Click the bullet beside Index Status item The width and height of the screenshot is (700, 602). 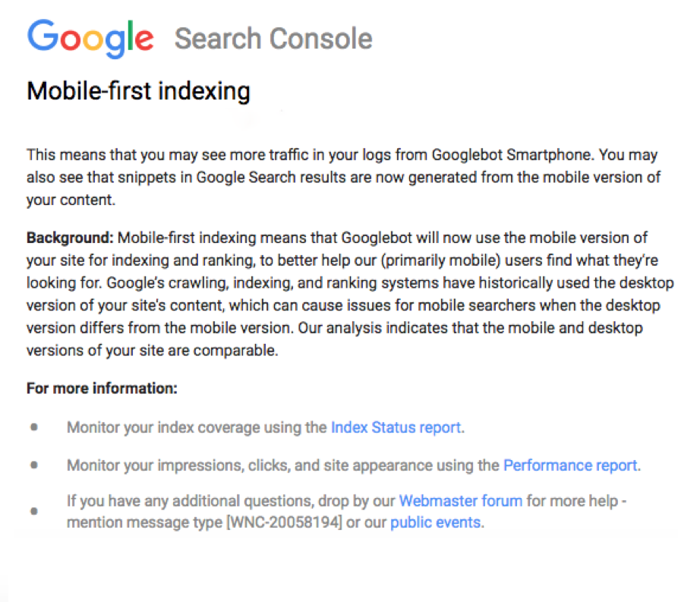[x=34, y=427]
